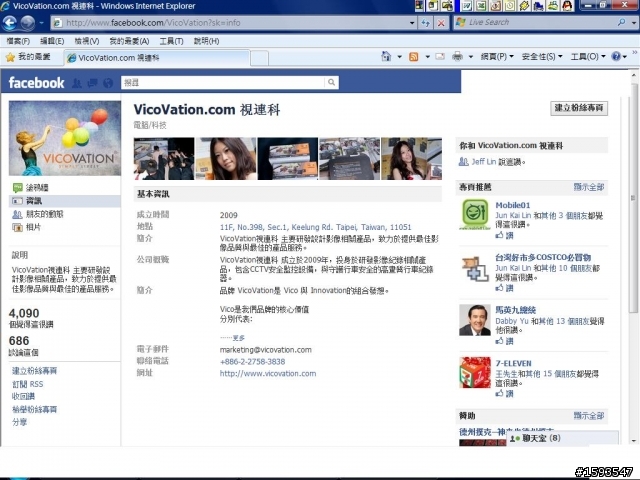Click the Refresh page icon
The height and width of the screenshot is (480, 640).
coord(425,23)
